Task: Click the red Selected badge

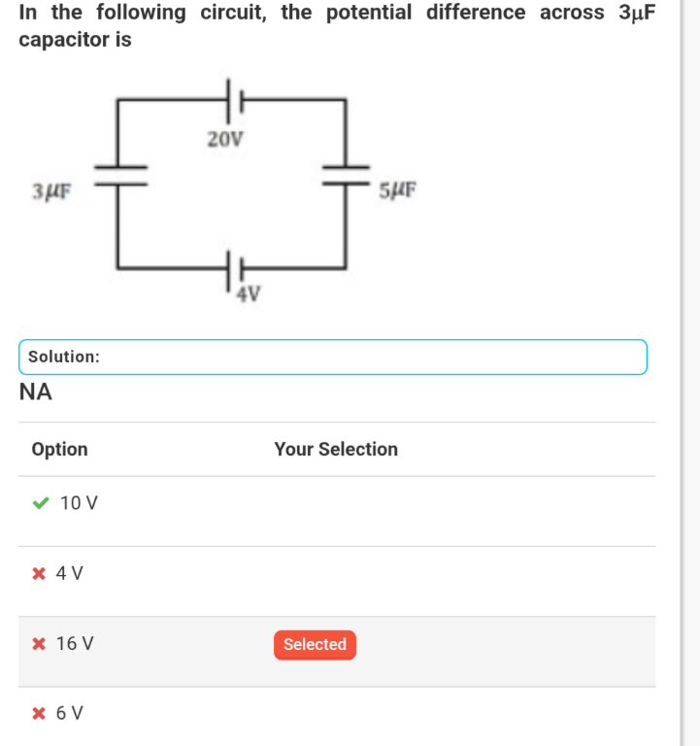Action: point(315,645)
